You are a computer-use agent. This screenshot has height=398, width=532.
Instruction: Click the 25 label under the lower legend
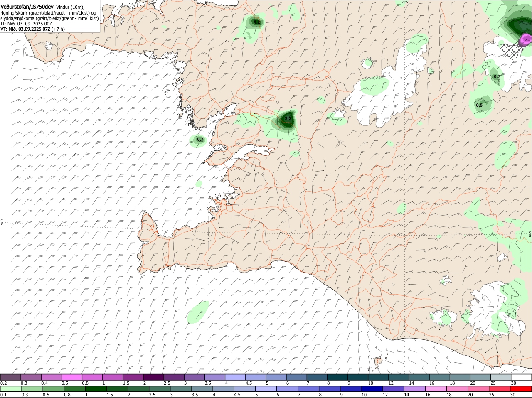[x=492, y=395]
